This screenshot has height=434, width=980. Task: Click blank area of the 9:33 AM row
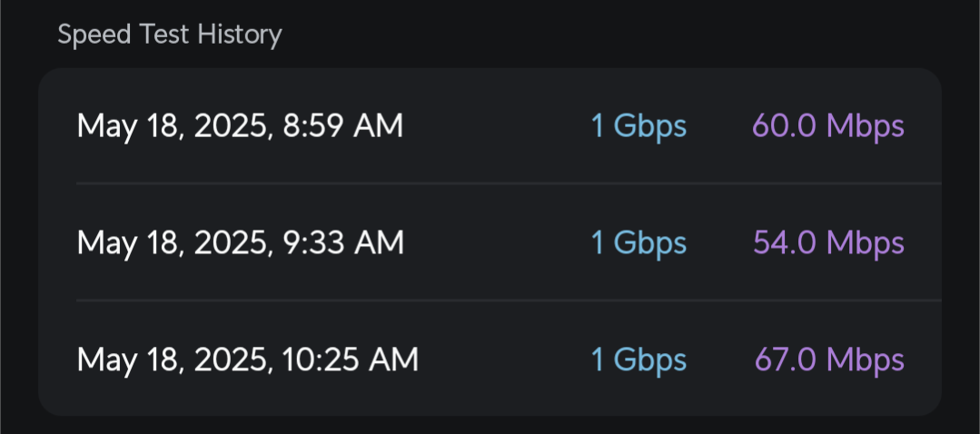pyautogui.click(x=497, y=243)
